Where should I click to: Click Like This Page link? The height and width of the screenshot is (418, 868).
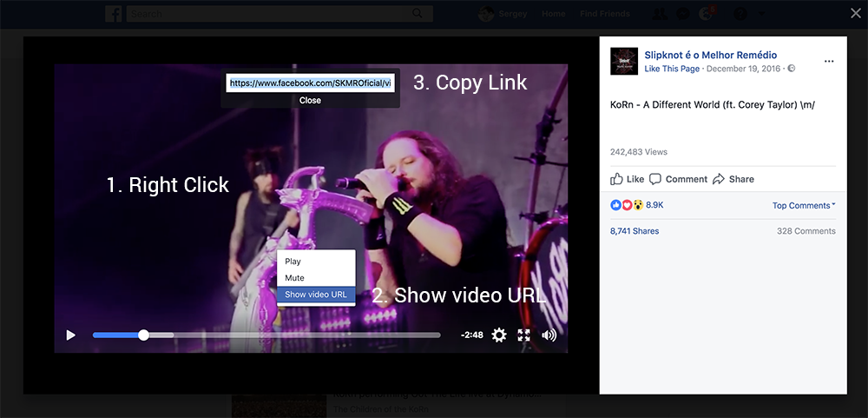coord(672,69)
